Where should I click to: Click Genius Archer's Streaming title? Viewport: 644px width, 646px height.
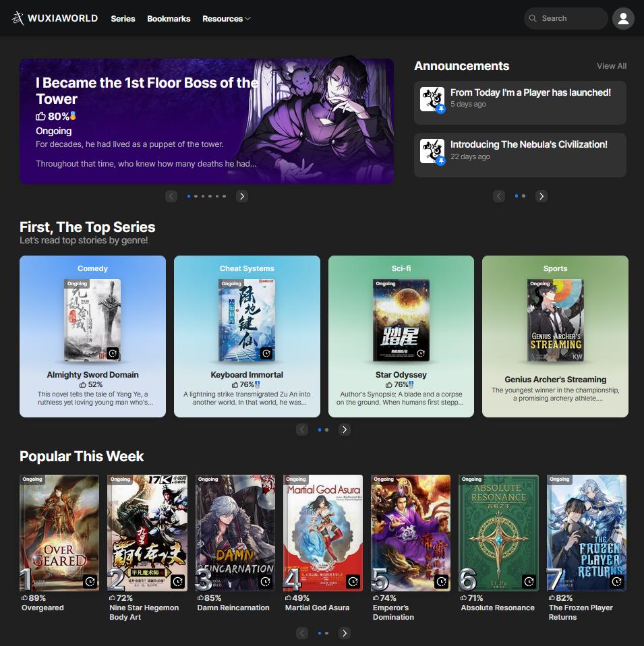click(x=555, y=379)
